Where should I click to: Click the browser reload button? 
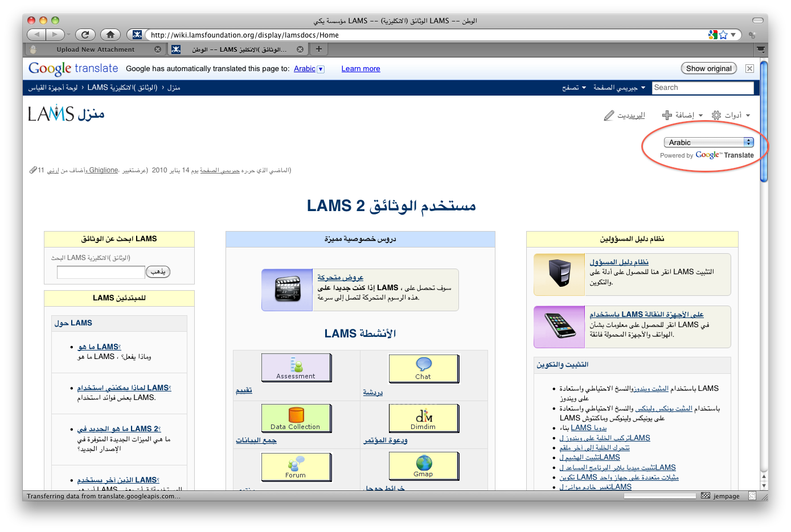(85, 35)
